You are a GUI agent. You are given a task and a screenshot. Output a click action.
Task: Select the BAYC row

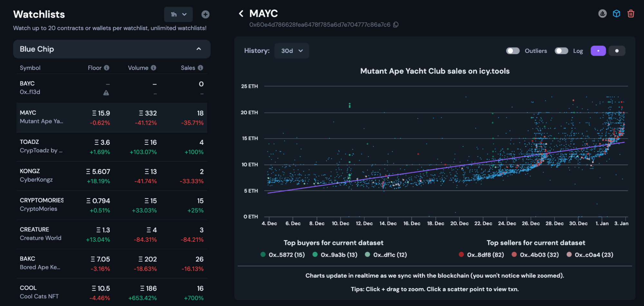point(112,88)
